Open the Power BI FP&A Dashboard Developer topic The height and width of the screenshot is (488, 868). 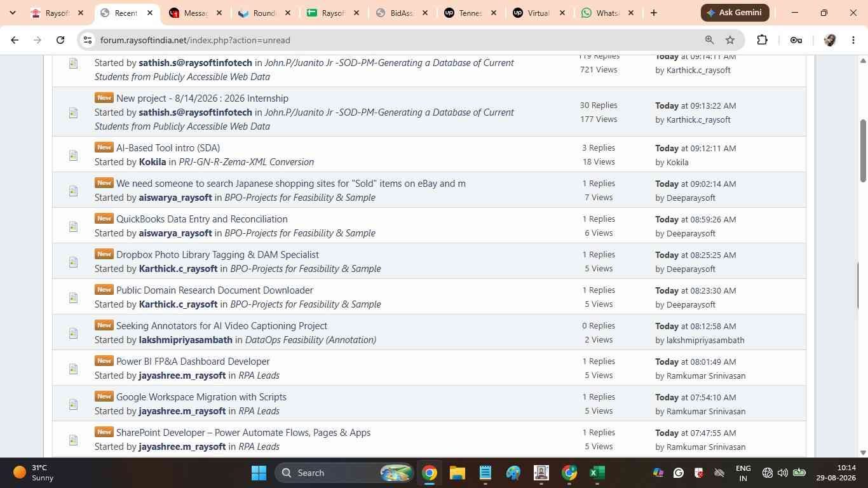[x=193, y=362]
